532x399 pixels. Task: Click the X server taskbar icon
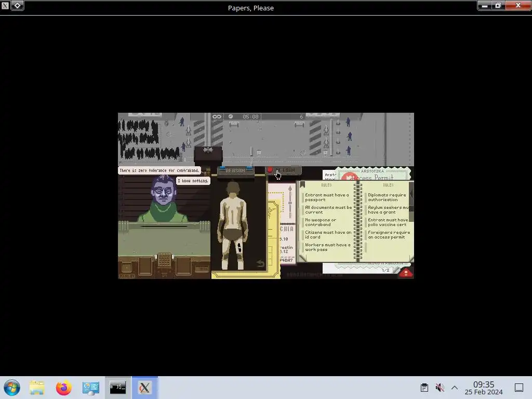coord(144,388)
